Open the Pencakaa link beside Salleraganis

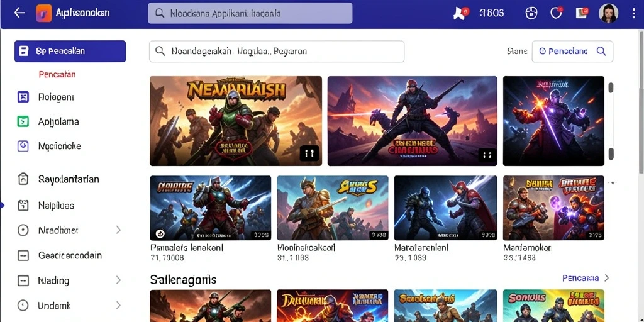click(580, 278)
